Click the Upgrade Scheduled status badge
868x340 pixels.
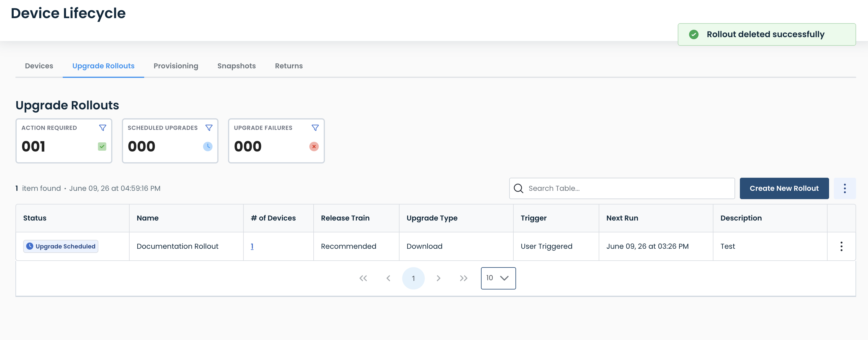[61, 246]
